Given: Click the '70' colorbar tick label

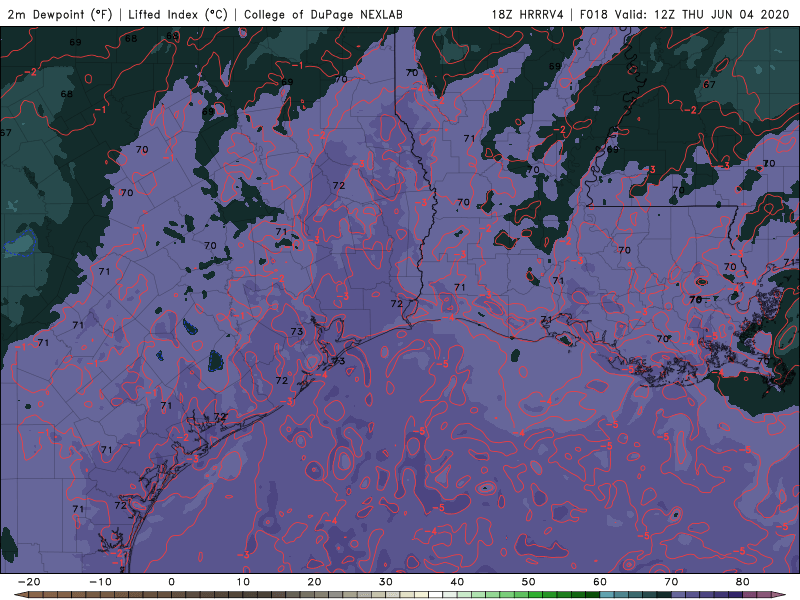Looking at the screenshot, I should [671, 582].
